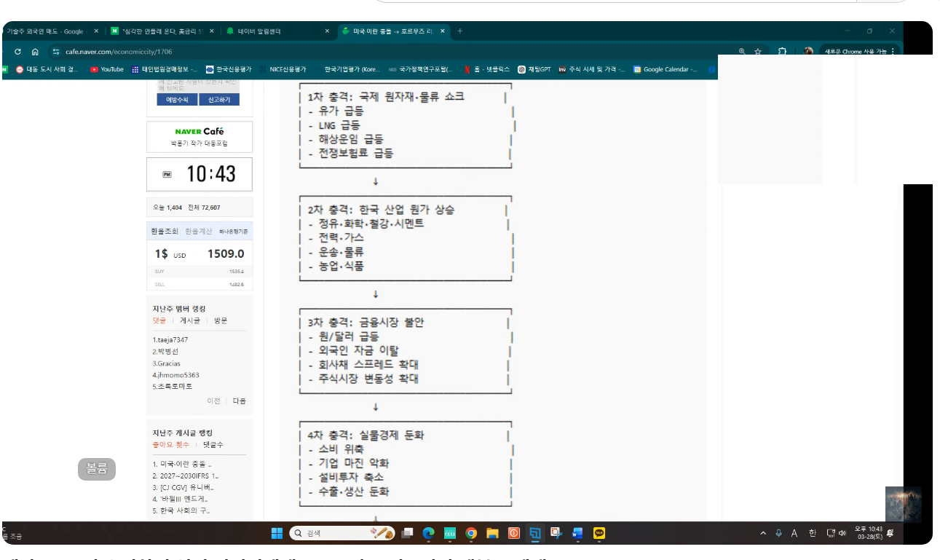The image size is (940, 560).
Task: Open the Google Calendar bookmark
Action: coord(665,69)
